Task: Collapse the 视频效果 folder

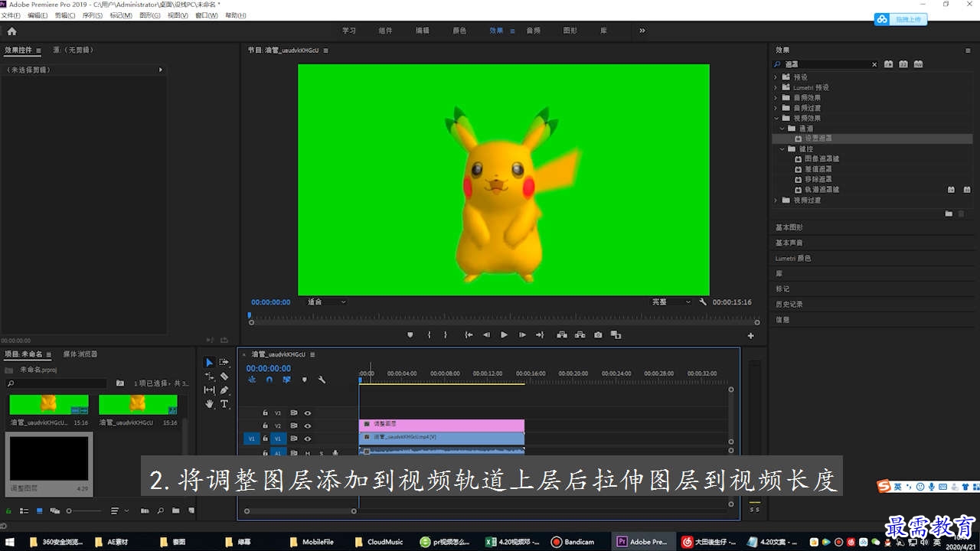Action: [776, 119]
